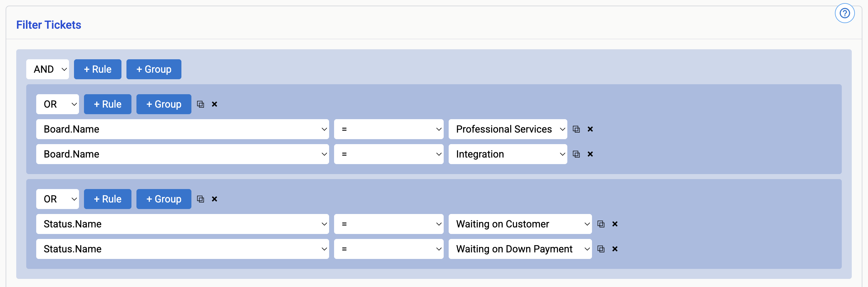Duplicate the second OR group
Viewport: 868px width, 287px height.
(200, 199)
